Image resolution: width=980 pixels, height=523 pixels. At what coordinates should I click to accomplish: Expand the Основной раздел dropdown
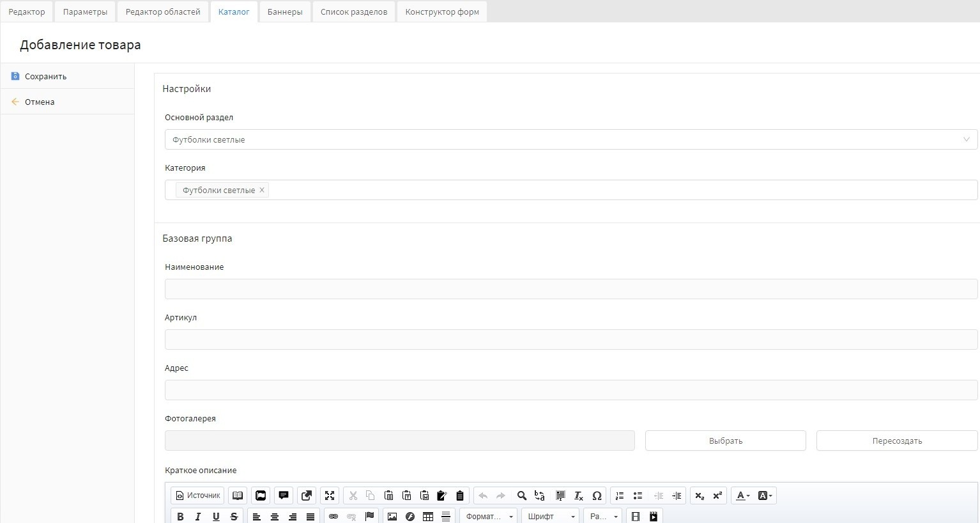[x=570, y=139]
